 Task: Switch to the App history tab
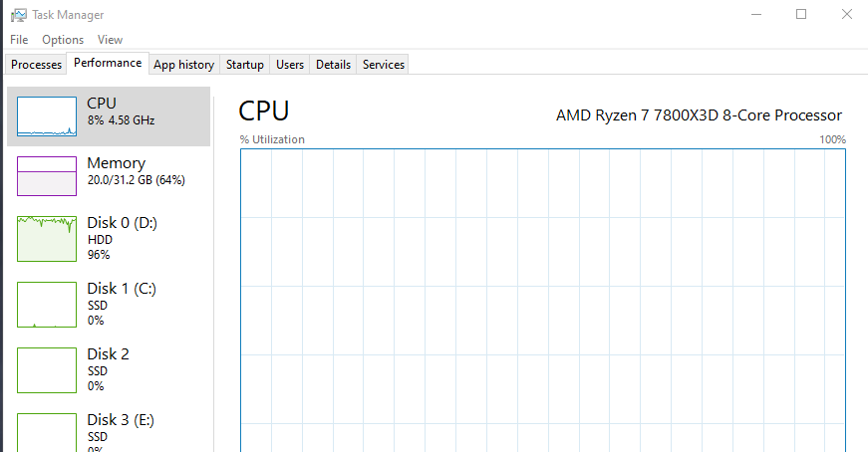[x=183, y=64]
